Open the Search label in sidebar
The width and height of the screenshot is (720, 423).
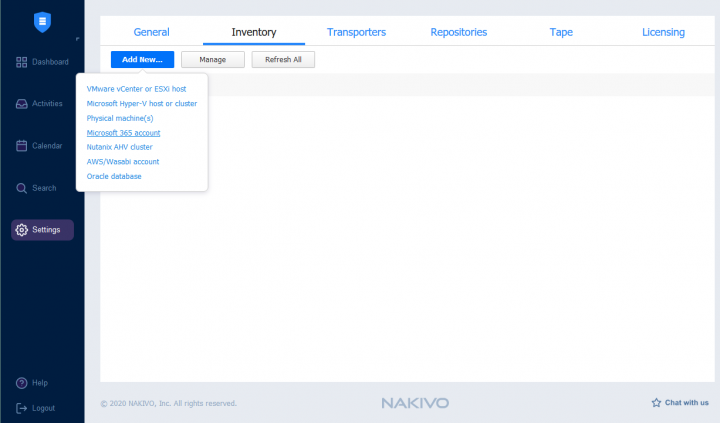(44, 188)
